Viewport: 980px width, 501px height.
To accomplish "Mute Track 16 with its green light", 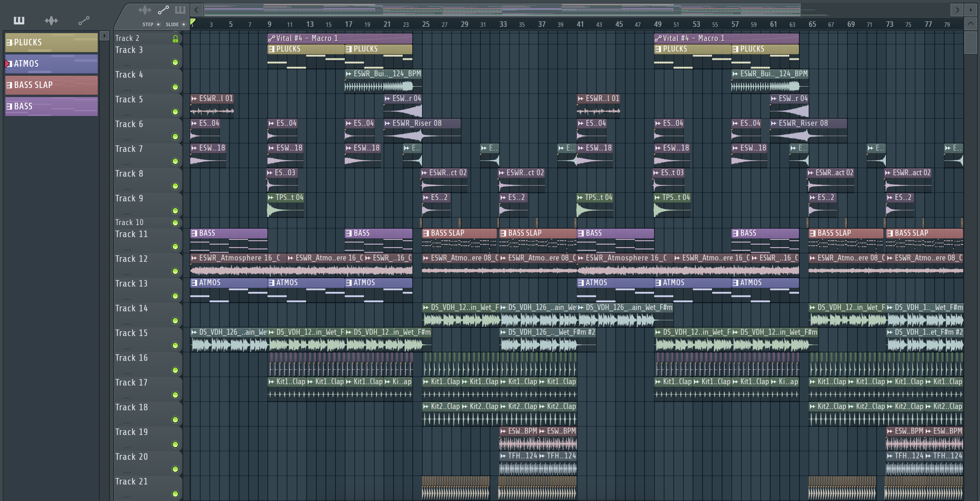I will click(x=175, y=370).
